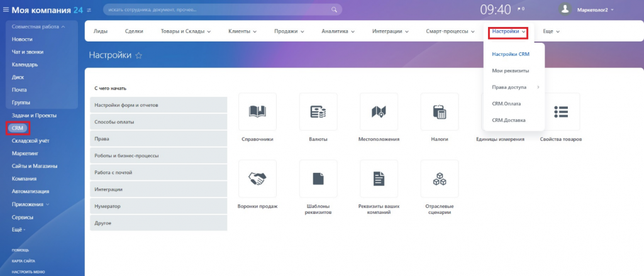Open Роботы и бизнес-процессы section

(x=158, y=155)
